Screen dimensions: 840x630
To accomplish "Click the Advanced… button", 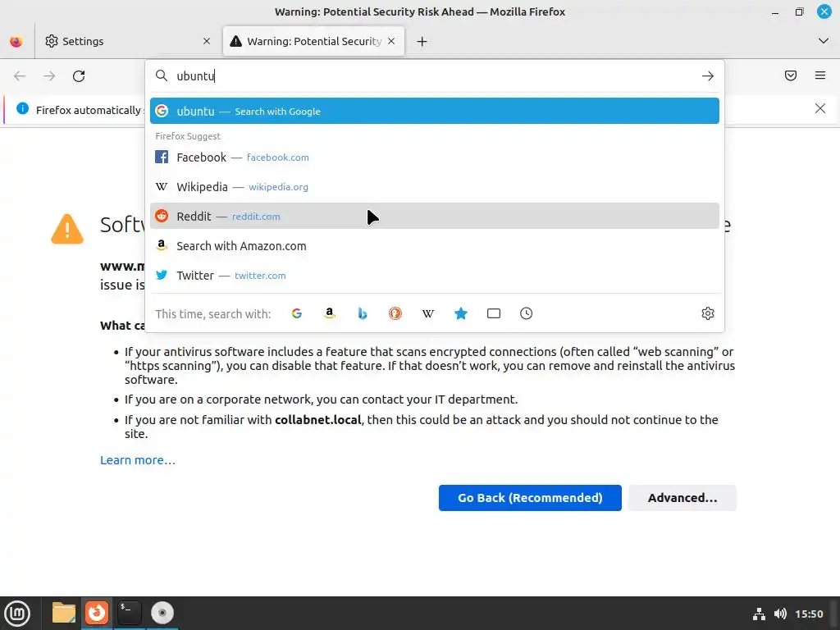I will tap(682, 498).
